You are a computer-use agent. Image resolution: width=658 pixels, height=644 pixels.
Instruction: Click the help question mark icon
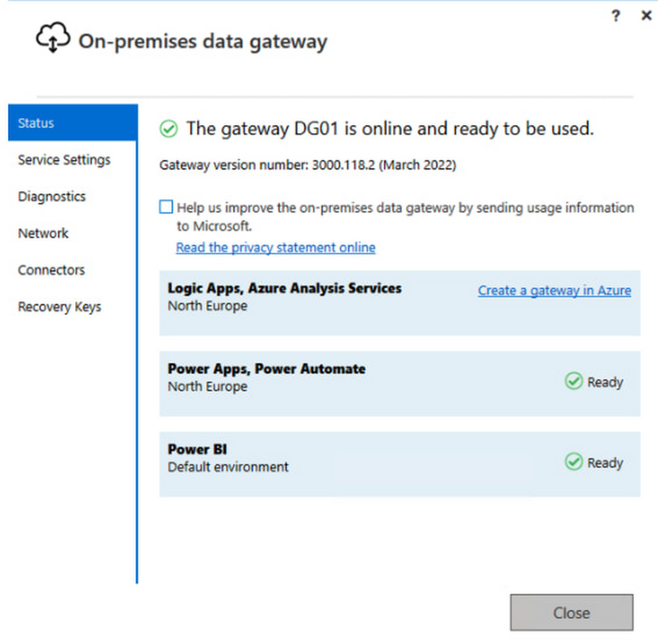point(615,16)
